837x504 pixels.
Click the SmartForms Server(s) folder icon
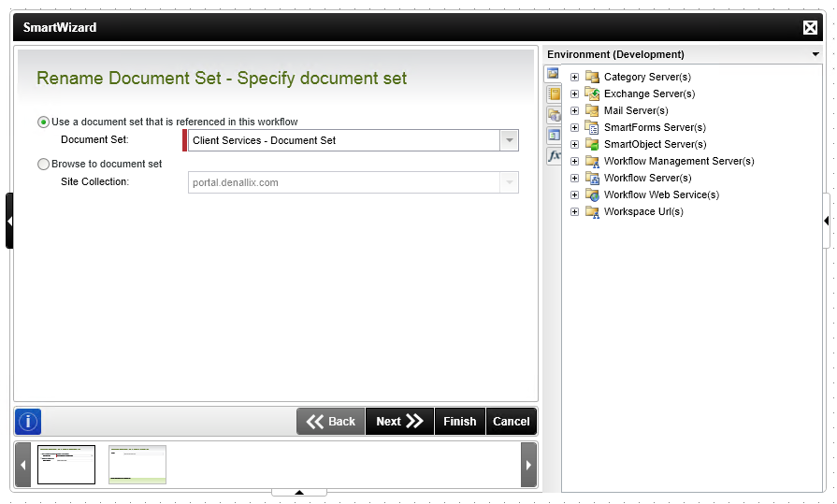pos(592,127)
